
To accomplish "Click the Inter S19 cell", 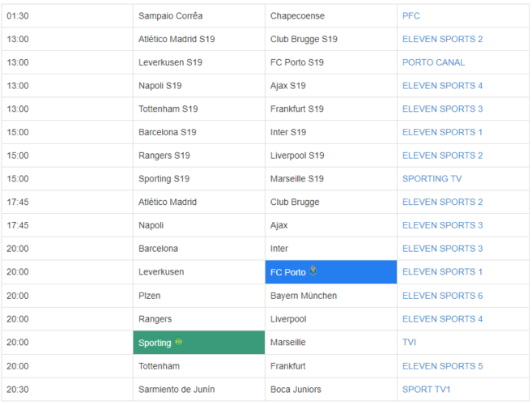I will [331, 132].
